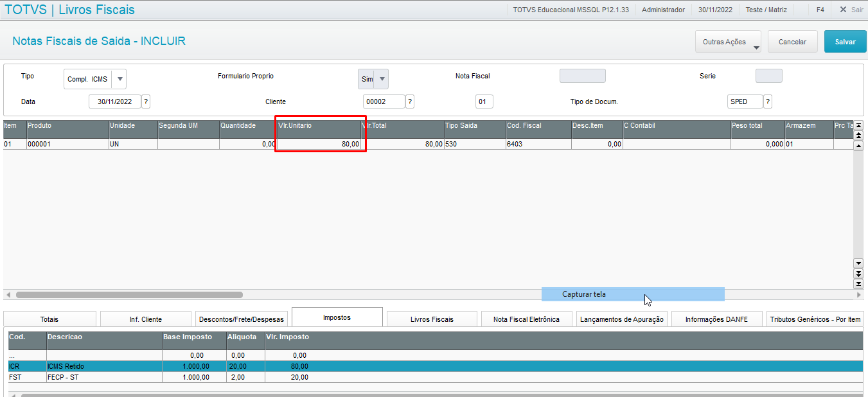Viewport: 868px width, 397px height.
Task: Click the Sair exit X icon
Action: coord(843,10)
